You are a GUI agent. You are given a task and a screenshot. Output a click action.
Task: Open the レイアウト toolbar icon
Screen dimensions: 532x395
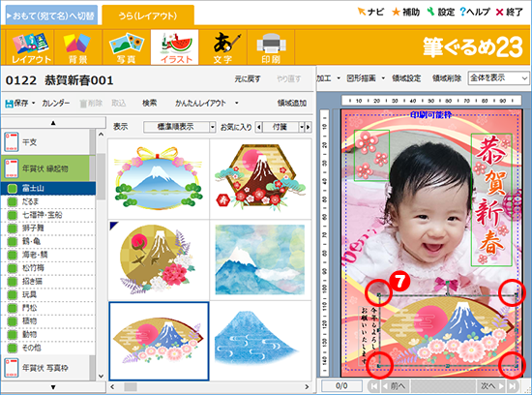click(x=30, y=47)
